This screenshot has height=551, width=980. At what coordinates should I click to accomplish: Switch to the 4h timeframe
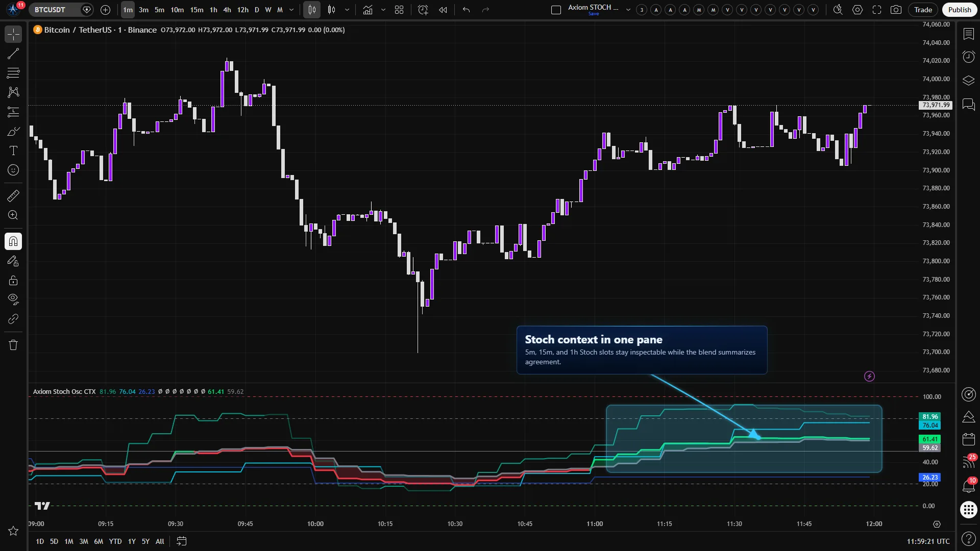[227, 10]
